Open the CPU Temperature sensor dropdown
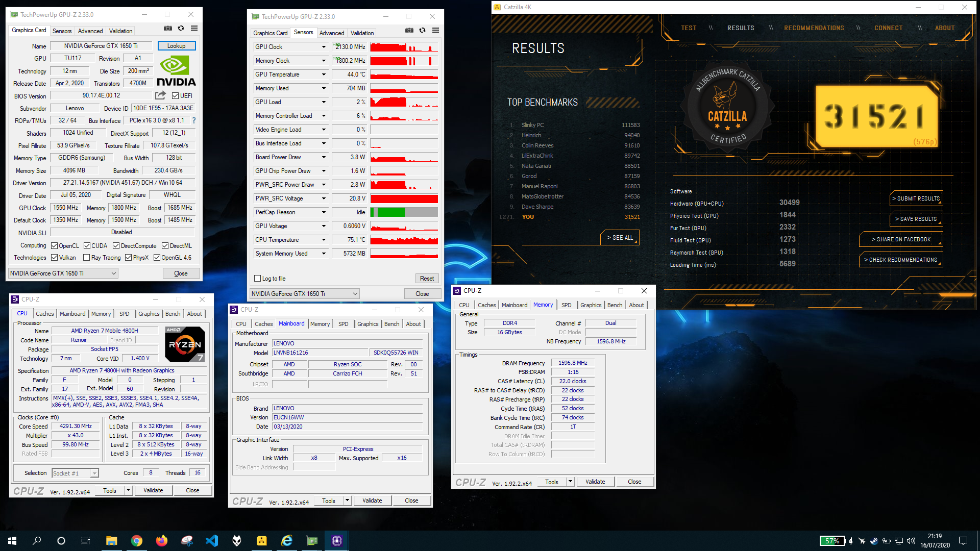Screen dimensions: 980x551 click(x=324, y=240)
